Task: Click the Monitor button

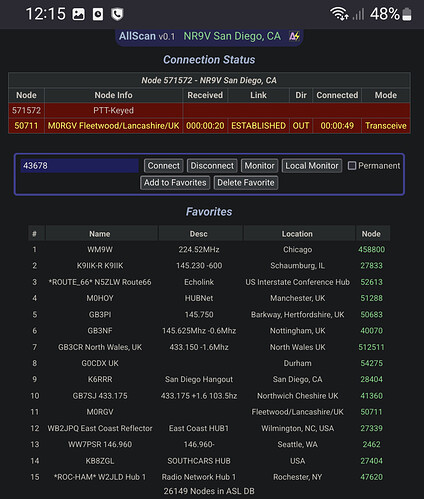Action: (259, 166)
